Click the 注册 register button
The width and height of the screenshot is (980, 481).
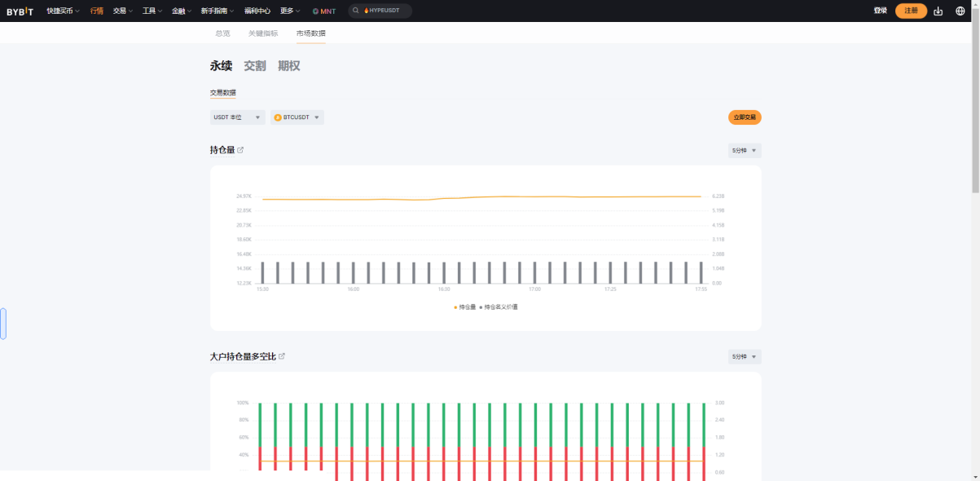[x=911, y=11]
